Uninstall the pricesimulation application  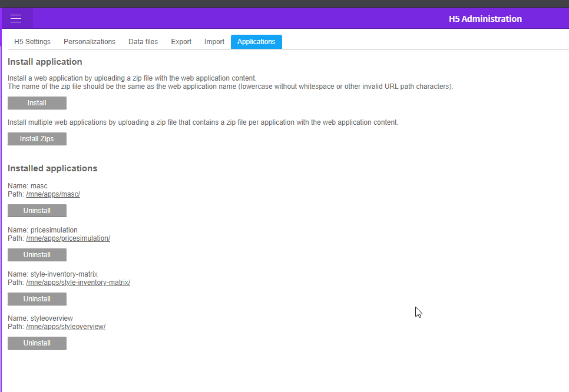coord(37,255)
